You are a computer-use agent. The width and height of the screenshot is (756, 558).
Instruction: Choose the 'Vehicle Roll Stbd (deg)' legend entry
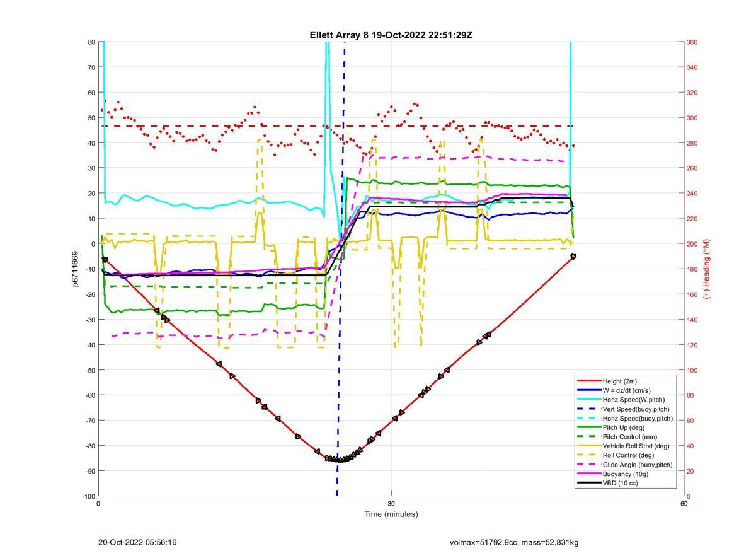tap(636, 446)
